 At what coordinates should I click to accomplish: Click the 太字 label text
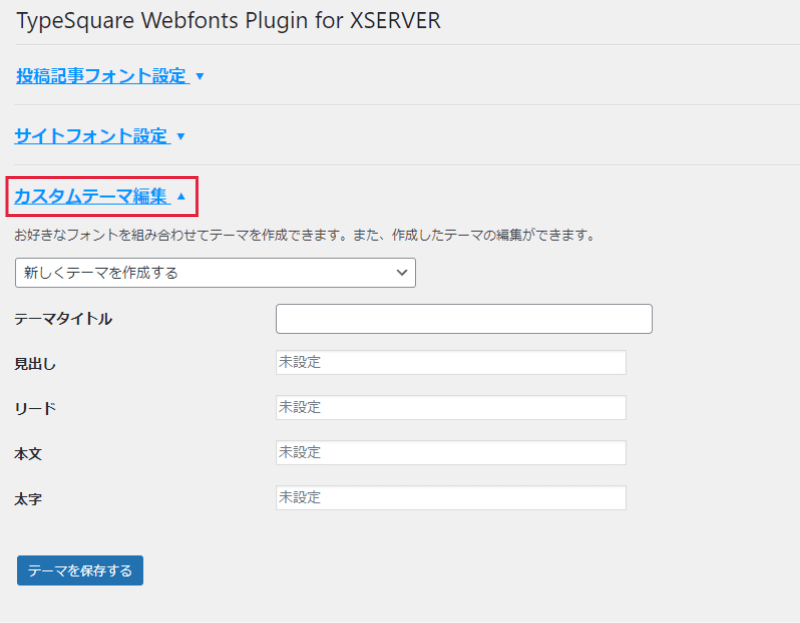(x=28, y=498)
